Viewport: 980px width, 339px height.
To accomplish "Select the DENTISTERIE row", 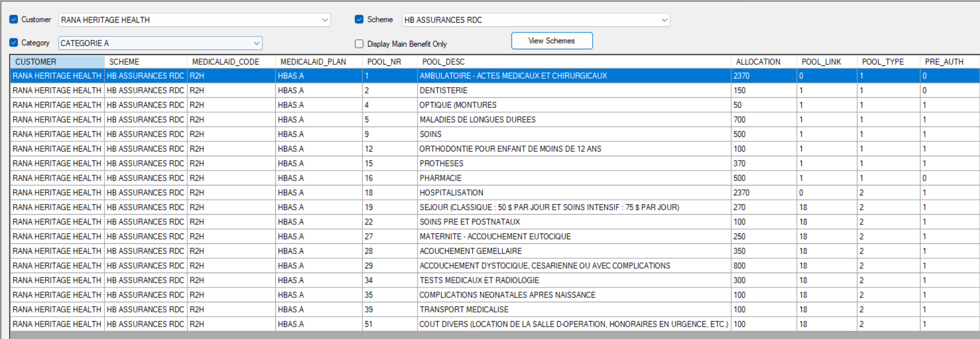I will 444,91.
